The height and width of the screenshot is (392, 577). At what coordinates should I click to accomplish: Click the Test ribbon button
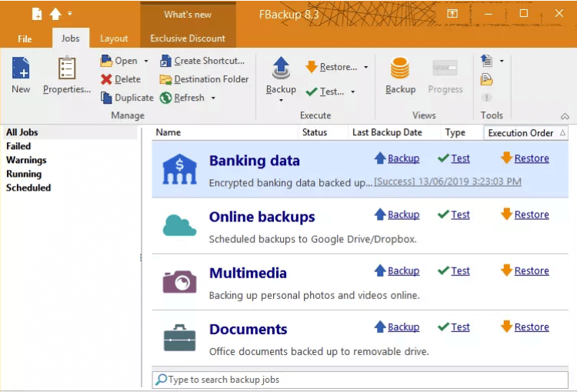(x=325, y=91)
